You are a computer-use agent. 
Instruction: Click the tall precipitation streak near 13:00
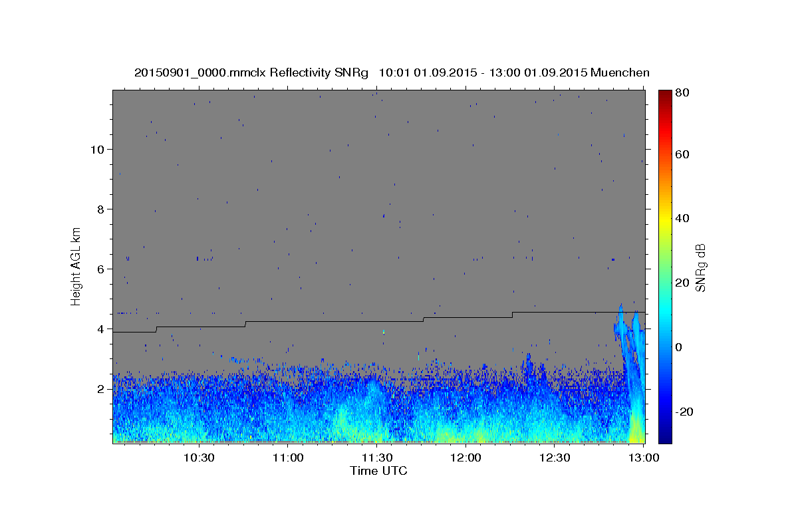pos(630,372)
